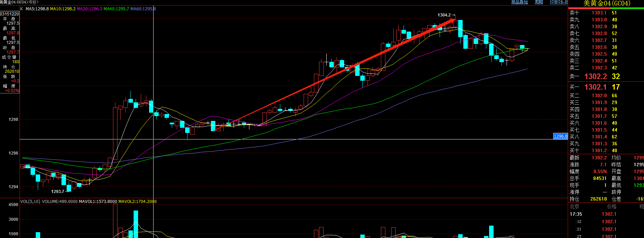Click the 卖六 ask row at 1302.7

[606, 40]
